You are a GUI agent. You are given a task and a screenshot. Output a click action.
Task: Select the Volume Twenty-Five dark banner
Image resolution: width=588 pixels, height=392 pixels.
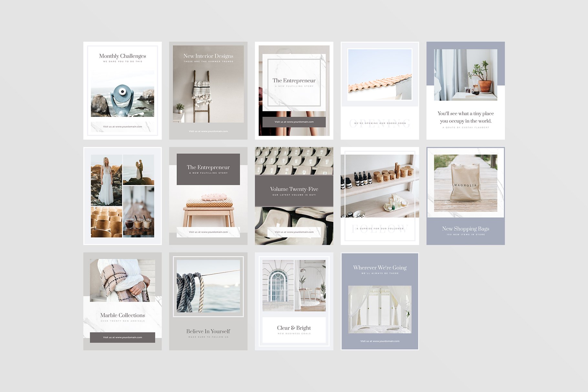point(294,191)
